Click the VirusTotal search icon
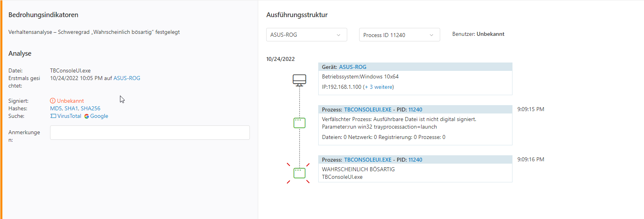This screenshot has height=219, width=644. pos(53,116)
